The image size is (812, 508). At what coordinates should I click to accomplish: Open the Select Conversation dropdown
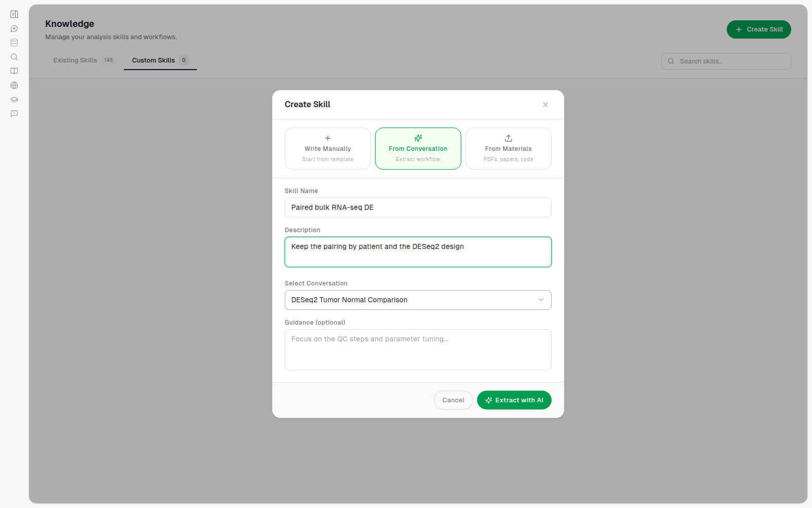(418, 300)
